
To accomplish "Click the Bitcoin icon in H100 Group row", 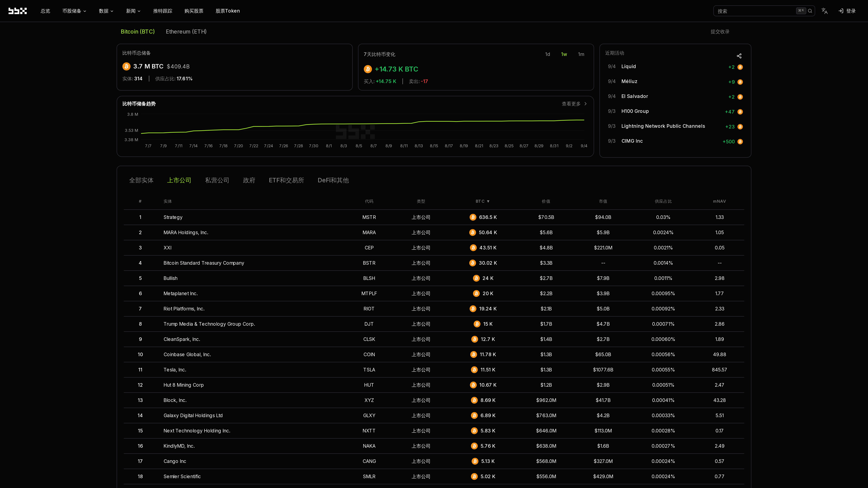I will point(740,112).
